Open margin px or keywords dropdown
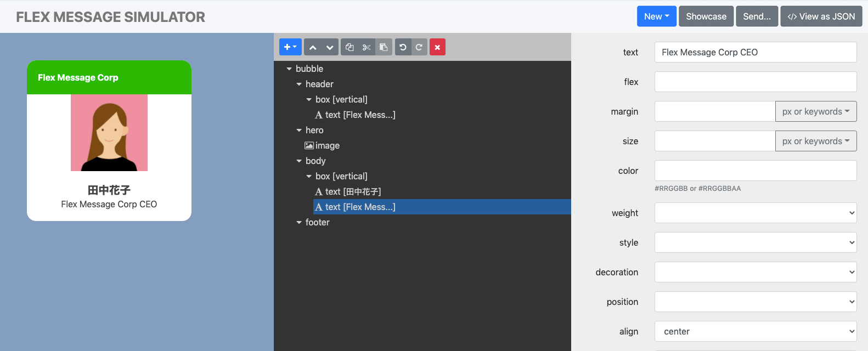 click(x=815, y=111)
